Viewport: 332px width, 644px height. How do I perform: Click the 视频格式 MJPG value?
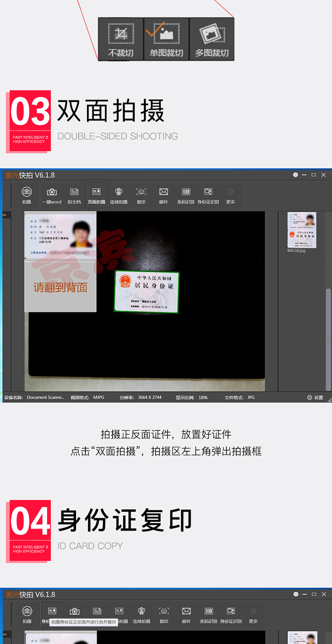point(99,398)
